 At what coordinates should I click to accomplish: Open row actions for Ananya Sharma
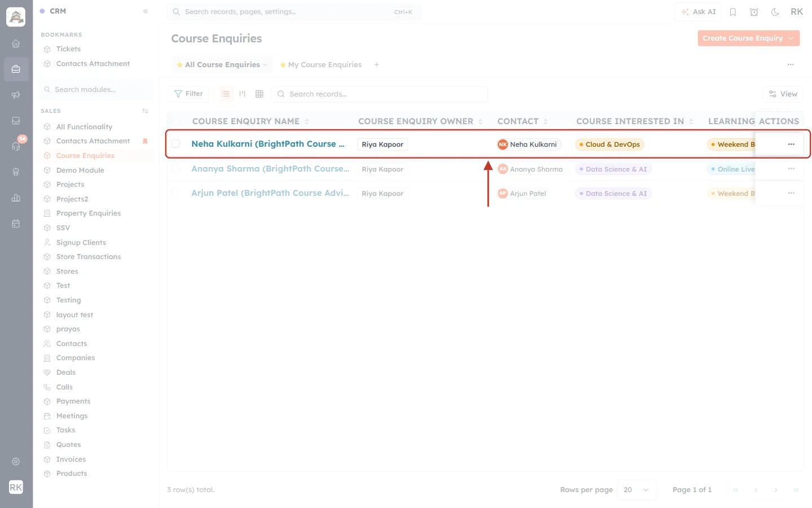[x=791, y=169]
